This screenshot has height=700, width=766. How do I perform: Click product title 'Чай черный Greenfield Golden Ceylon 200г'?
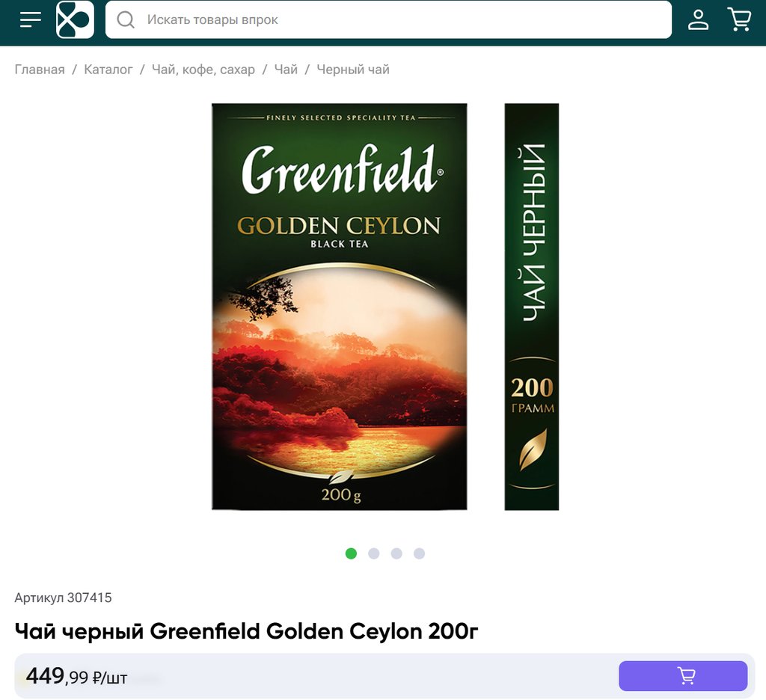click(246, 631)
